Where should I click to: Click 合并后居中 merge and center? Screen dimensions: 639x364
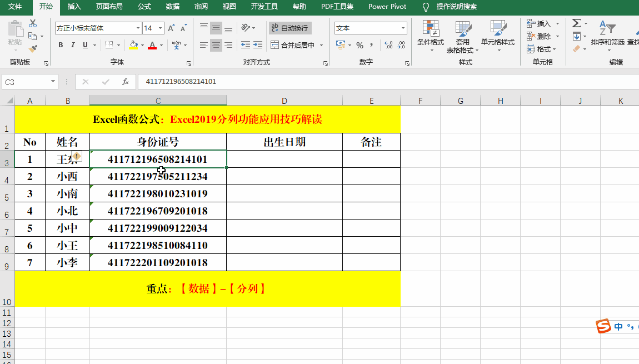pos(293,45)
